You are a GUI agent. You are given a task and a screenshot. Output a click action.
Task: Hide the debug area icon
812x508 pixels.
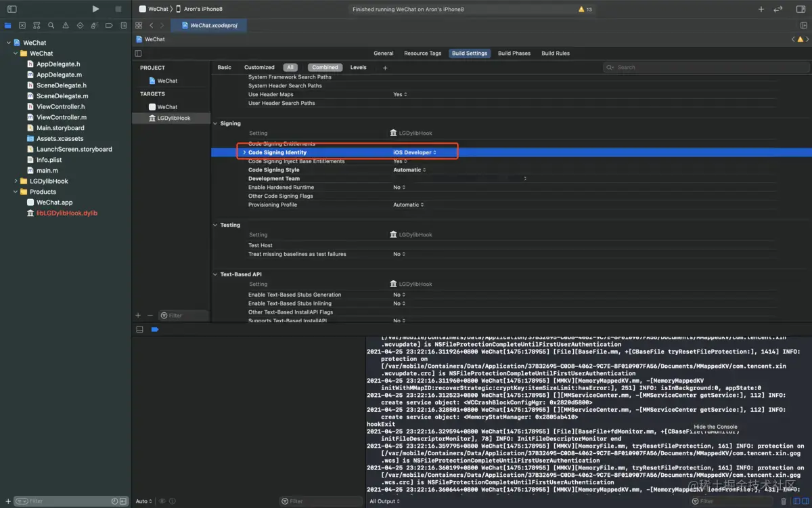139,329
